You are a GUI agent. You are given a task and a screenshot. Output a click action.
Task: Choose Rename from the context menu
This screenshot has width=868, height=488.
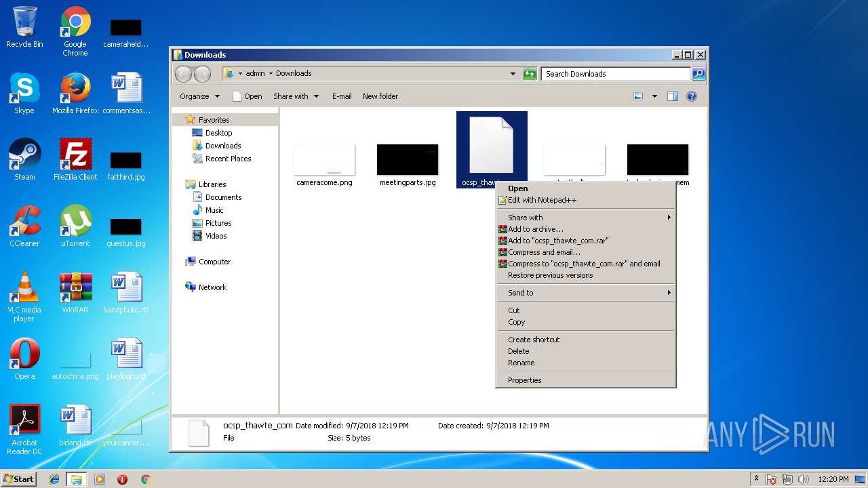[x=586, y=363]
